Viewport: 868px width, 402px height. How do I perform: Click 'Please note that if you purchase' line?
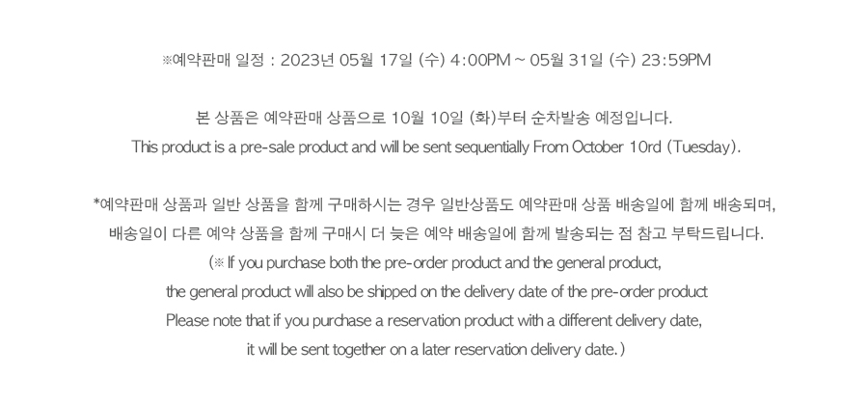point(434,321)
